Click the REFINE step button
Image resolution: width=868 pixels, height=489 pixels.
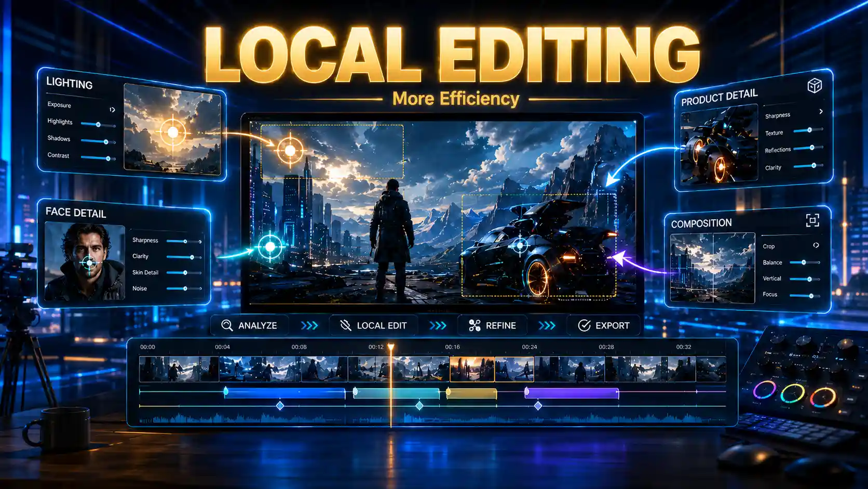492,325
